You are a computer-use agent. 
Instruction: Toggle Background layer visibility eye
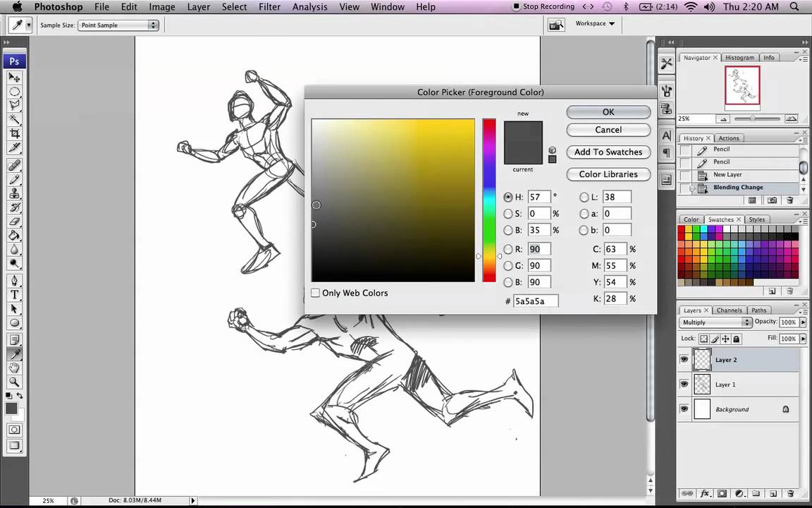point(684,409)
